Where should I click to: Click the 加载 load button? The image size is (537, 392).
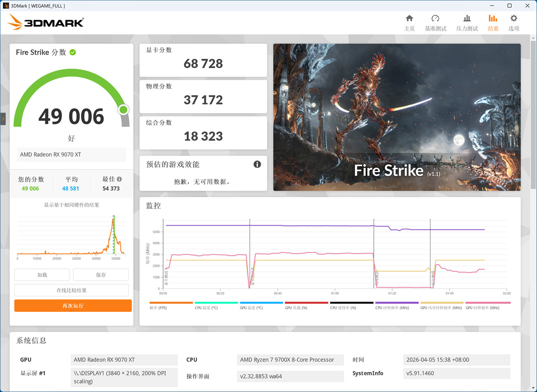42,275
